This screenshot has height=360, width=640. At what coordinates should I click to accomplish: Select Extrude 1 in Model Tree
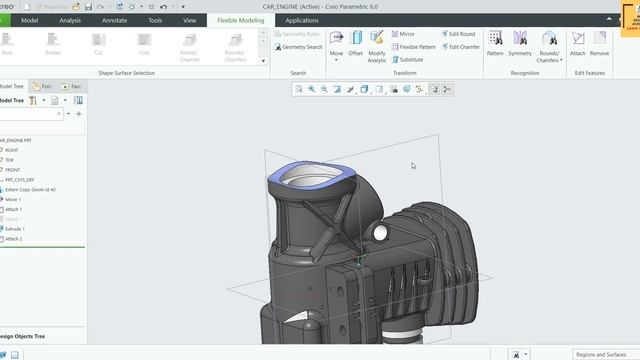pyautogui.click(x=15, y=229)
